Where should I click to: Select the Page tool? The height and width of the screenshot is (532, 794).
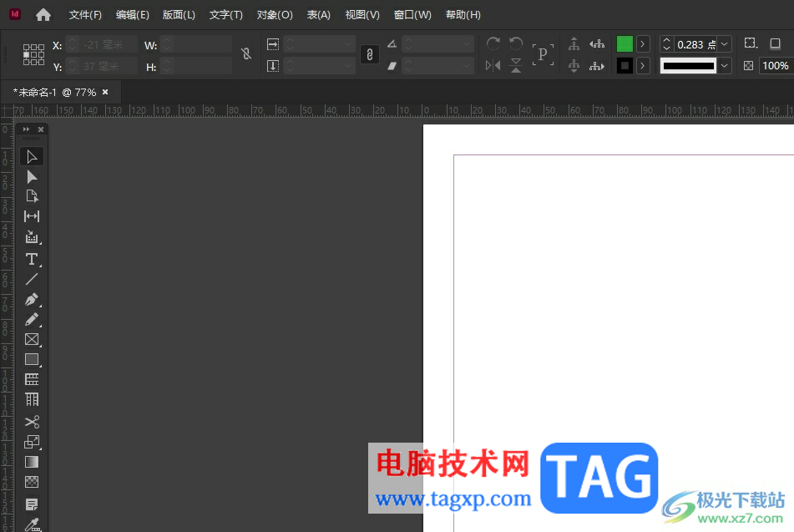32,196
